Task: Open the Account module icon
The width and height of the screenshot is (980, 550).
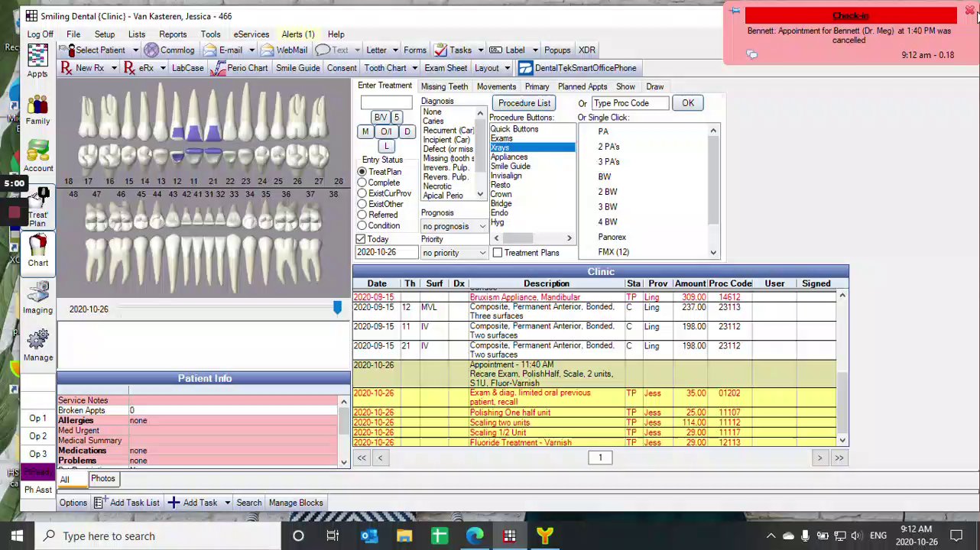Action: pyautogui.click(x=37, y=155)
